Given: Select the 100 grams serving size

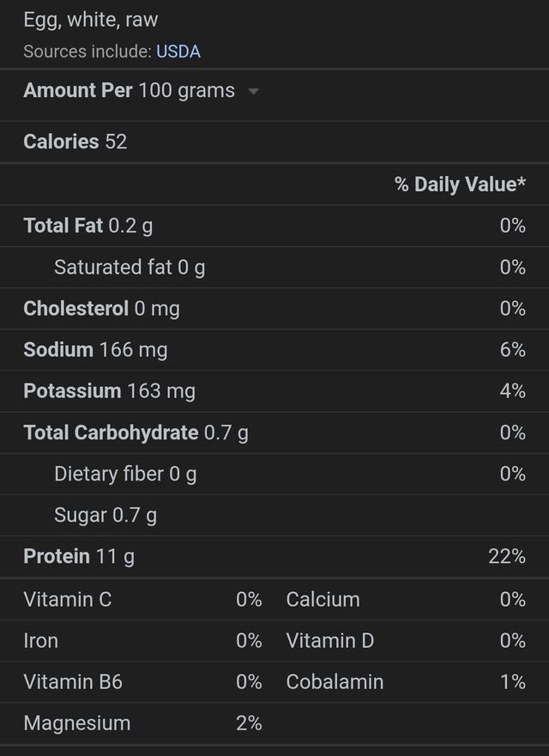Looking at the screenshot, I should [186, 91].
